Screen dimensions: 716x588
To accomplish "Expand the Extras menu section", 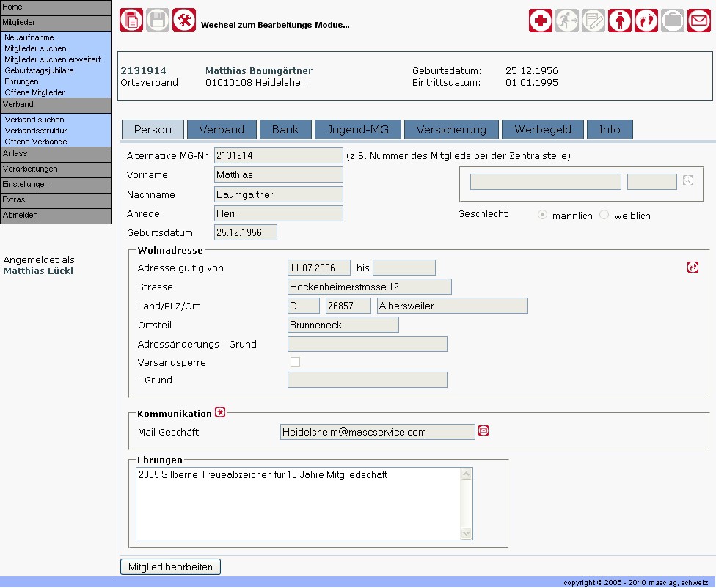I will (56, 200).
